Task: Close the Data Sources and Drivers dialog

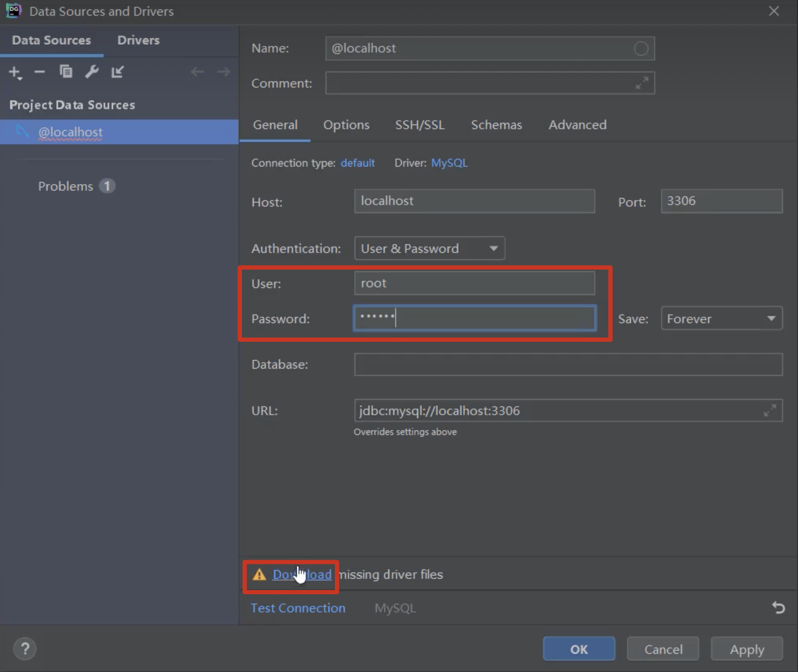Action: [x=774, y=11]
